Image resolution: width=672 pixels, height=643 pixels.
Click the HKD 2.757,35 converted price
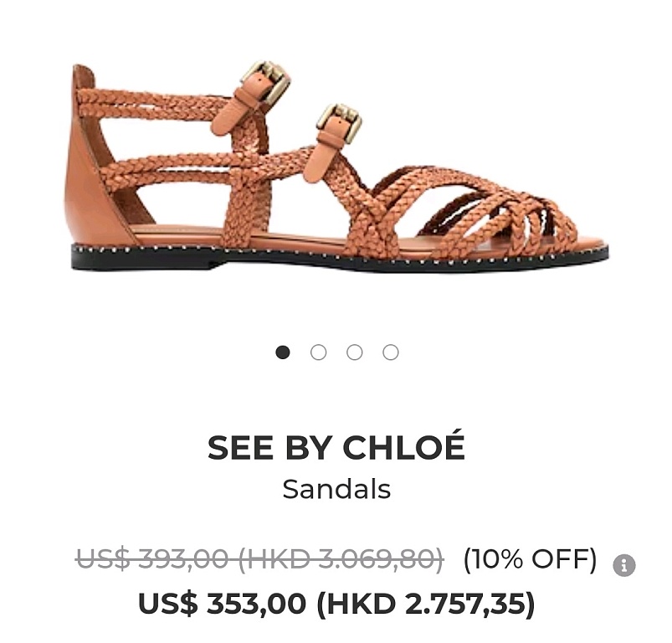coord(426,604)
